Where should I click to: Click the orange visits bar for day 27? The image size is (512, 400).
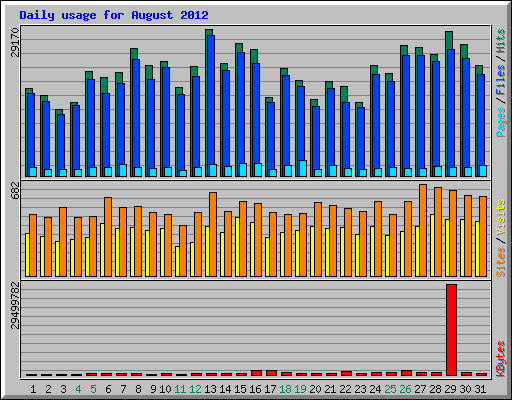tap(423, 230)
